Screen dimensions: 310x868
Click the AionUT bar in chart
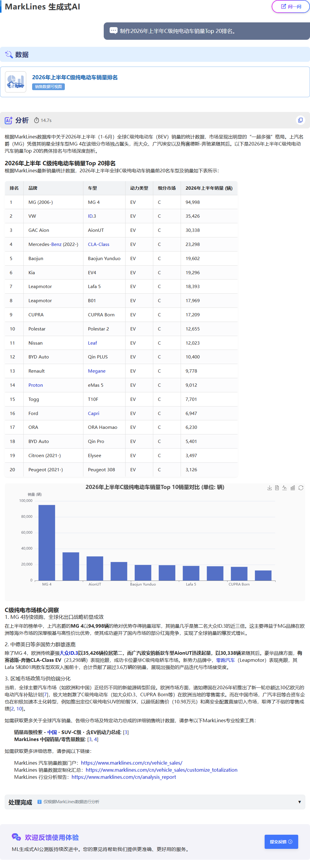coord(95,568)
